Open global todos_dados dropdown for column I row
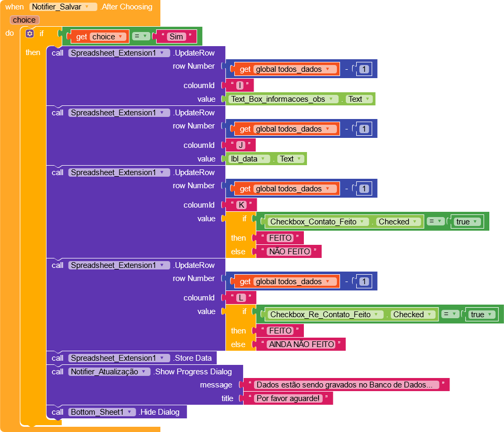The height and width of the screenshot is (432, 504). pos(295,69)
